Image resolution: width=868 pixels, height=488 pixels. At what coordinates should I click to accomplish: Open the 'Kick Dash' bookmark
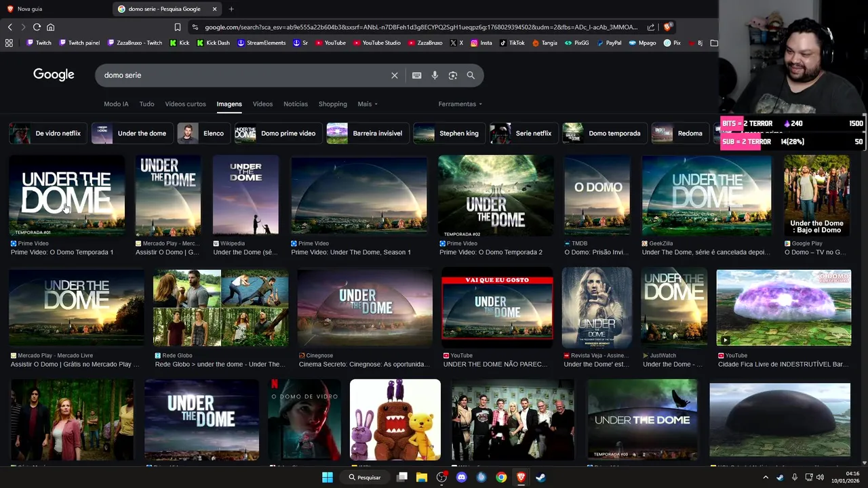213,43
